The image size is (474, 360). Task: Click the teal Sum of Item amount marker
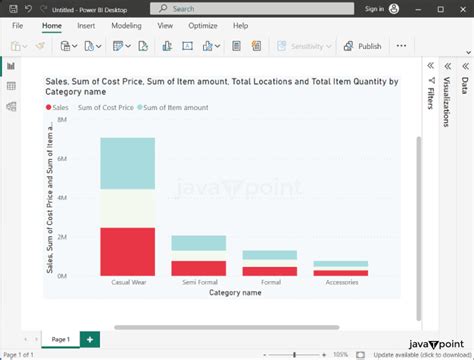tap(140, 107)
